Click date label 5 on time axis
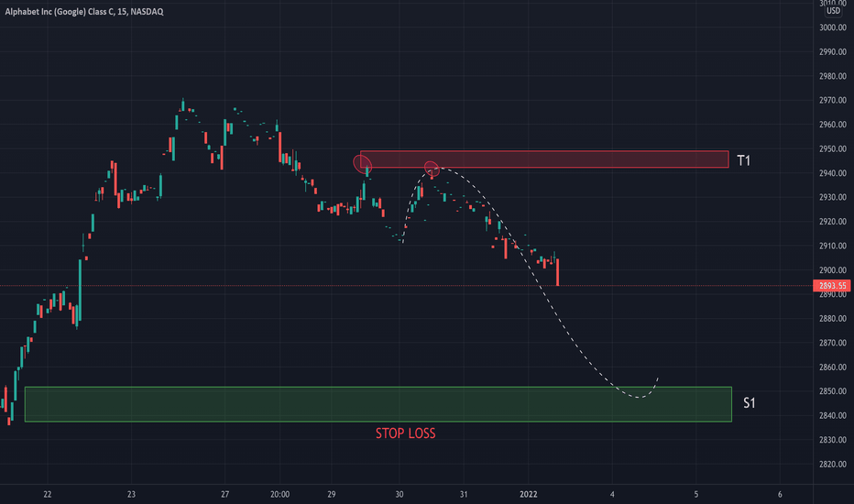854x504 pixels. click(696, 494)
